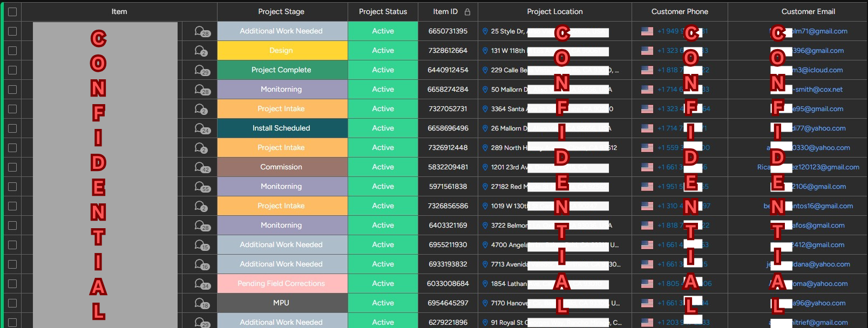Viewport: 868px width, 328px height.
Task: Open updates chat with 16 replies
Action: pos(202,264)
